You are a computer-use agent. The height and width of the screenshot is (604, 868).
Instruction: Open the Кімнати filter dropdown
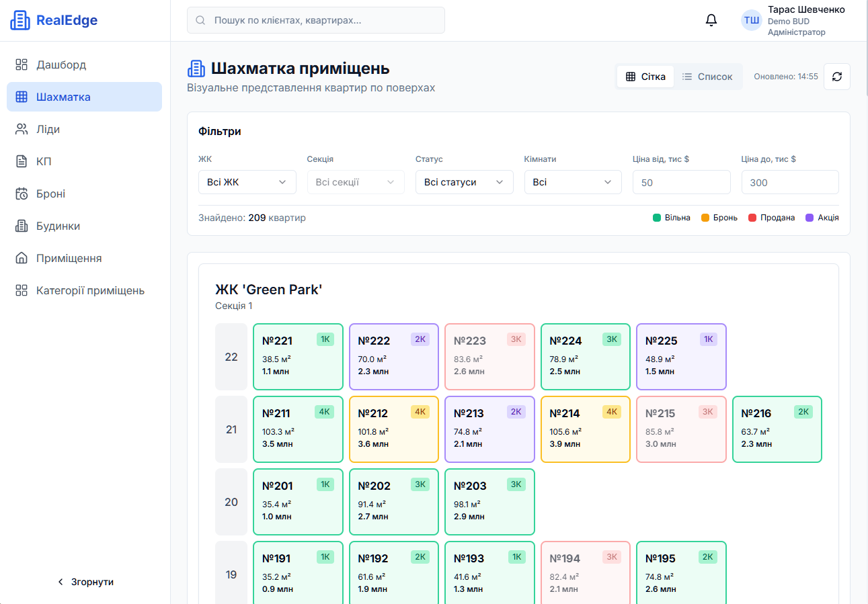click(x=572, y=182)
